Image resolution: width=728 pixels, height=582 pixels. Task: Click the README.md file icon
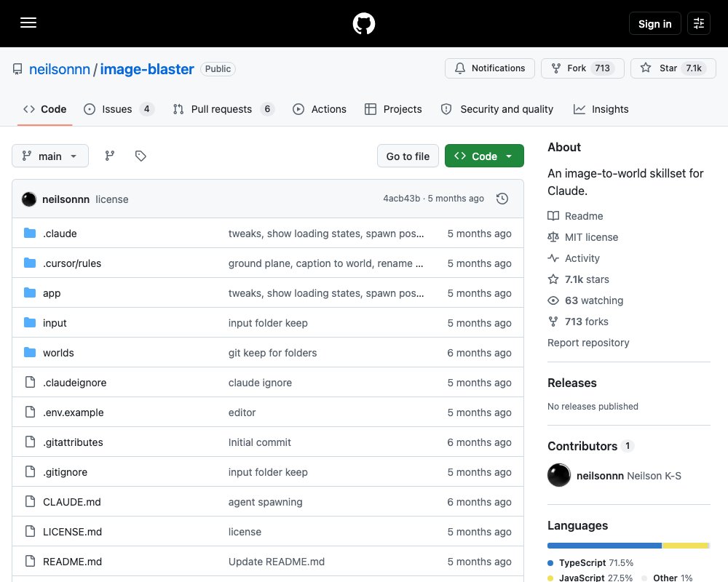pos(30,561)
